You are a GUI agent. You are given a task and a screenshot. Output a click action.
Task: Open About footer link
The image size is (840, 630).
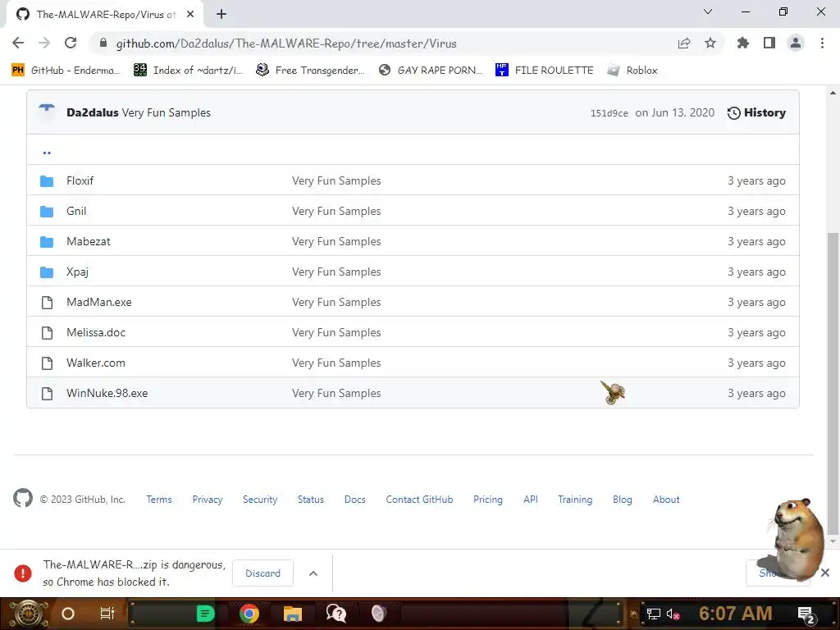coord(666,500)
